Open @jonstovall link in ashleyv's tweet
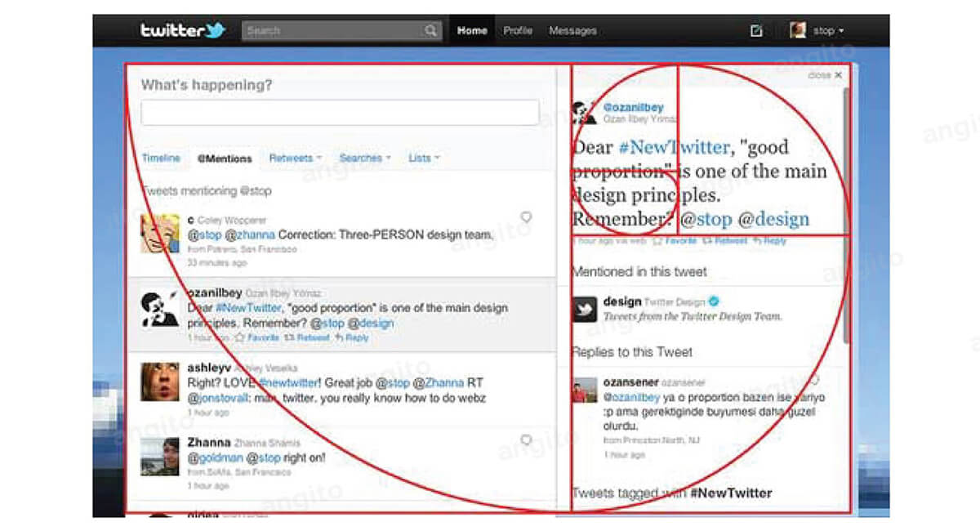 pyautogui.click(x=219, y=398)
